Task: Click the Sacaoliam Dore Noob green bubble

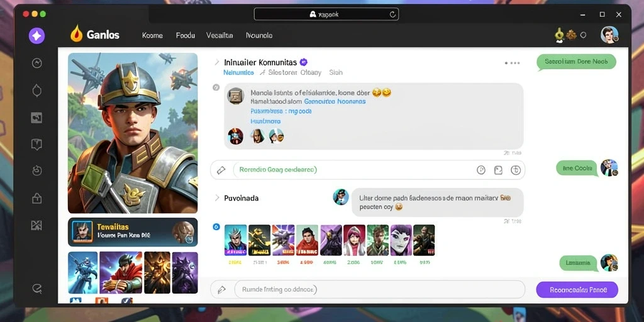Action: pyautogui.click(x=577, y=62)
